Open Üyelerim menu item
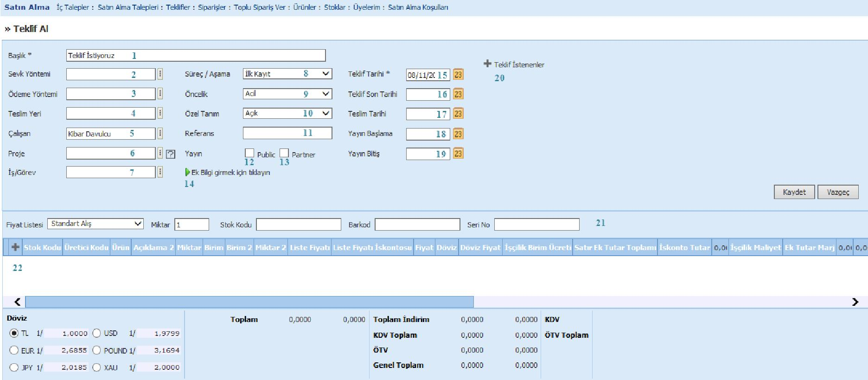This screenshot has width=868, height=380. [366, 7]
